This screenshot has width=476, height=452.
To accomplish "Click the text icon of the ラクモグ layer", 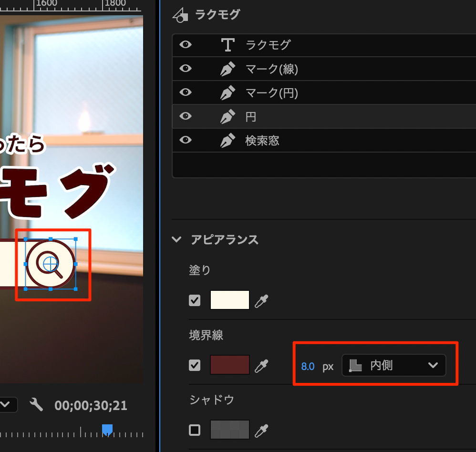I will click(x=228, y=45).
